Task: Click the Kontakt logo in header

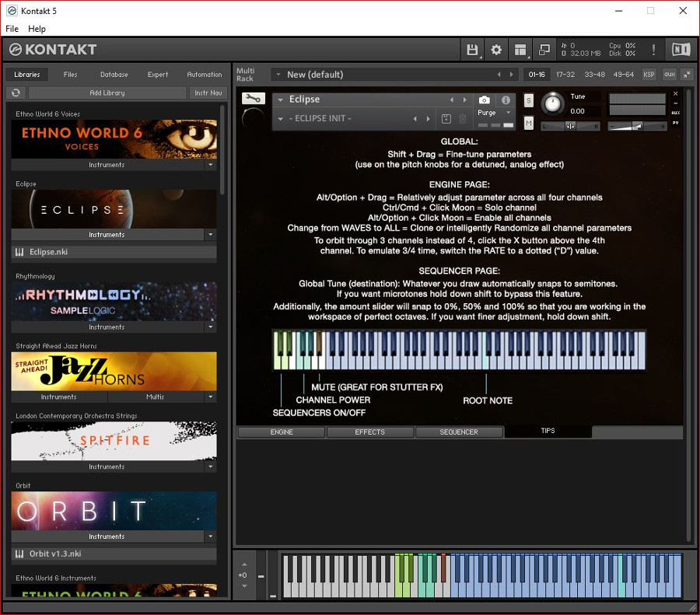Action: (x=53, y=50)
